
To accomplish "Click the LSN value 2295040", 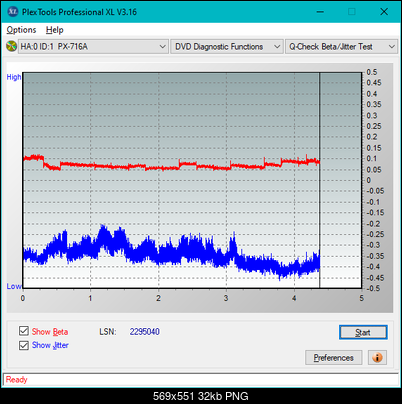I will 145,332.
